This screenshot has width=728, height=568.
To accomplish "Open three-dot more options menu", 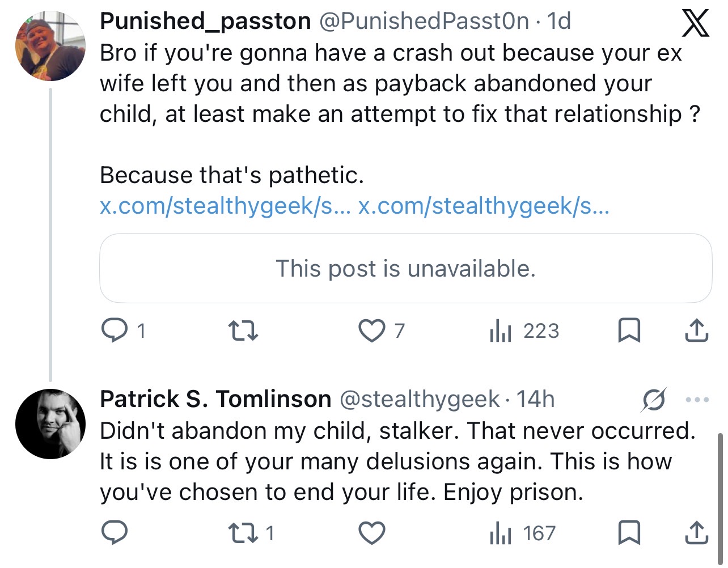I will point(697,400).
